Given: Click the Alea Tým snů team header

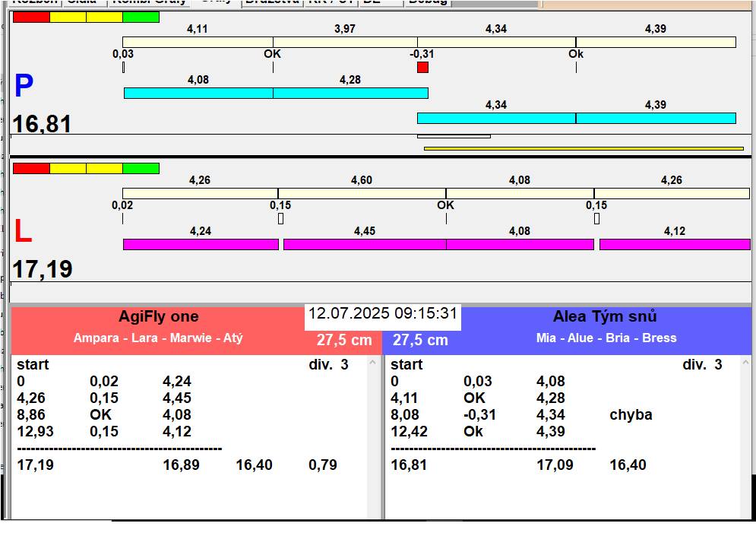Looking at the screenshot, I should (x=605, y=317).
